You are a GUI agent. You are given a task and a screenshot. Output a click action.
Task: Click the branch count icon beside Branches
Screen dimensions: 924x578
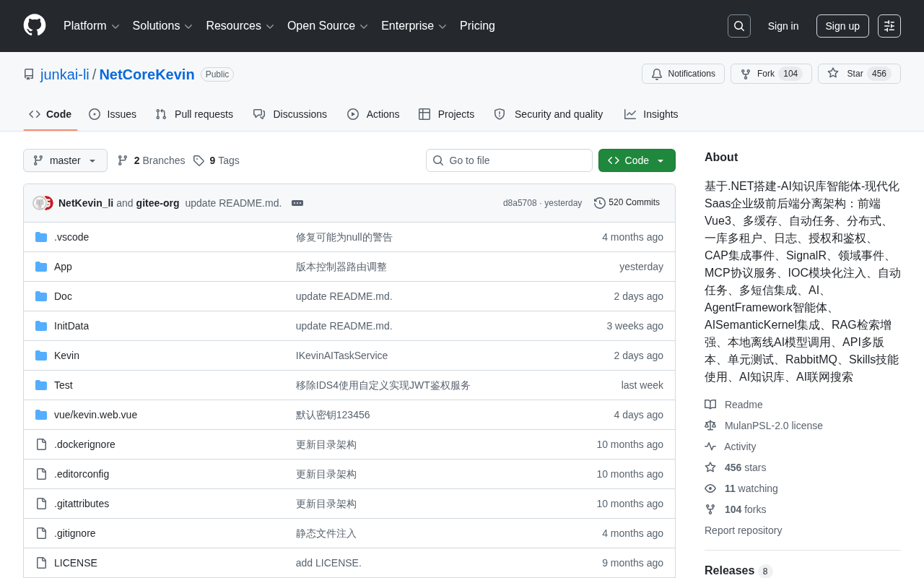[x=123, y=160]
